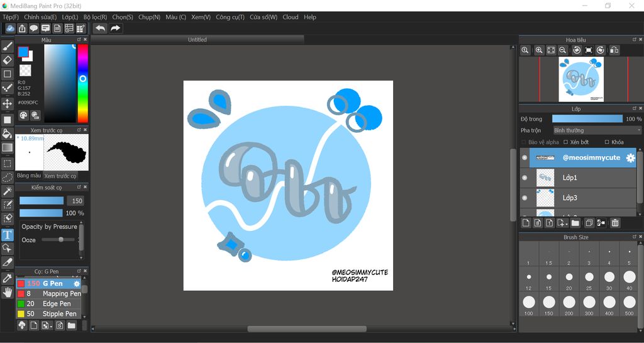Select the Bucket fill tool

click(8, 133)
